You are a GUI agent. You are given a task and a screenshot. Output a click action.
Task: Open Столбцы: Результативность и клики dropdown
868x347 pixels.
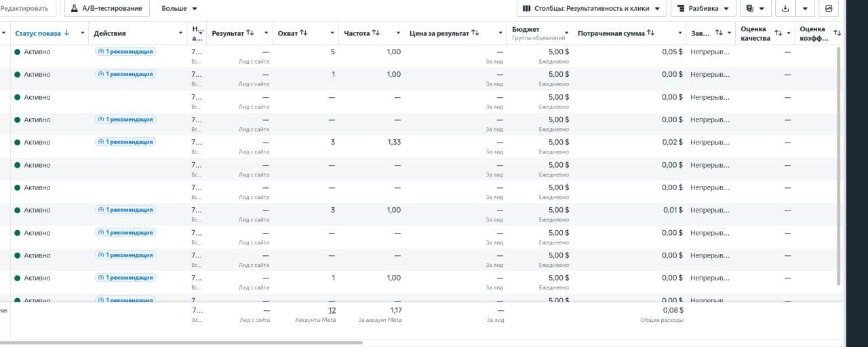coord(591,8)
